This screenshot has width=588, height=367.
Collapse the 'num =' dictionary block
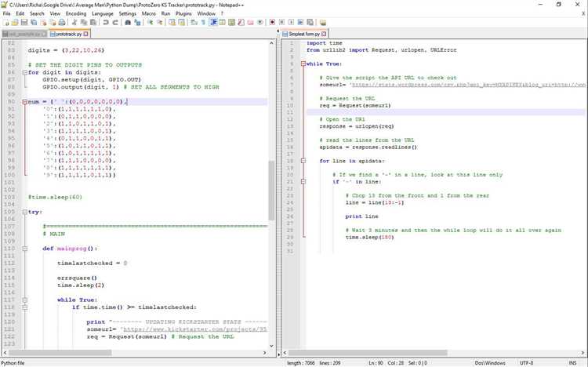[25, 102]
